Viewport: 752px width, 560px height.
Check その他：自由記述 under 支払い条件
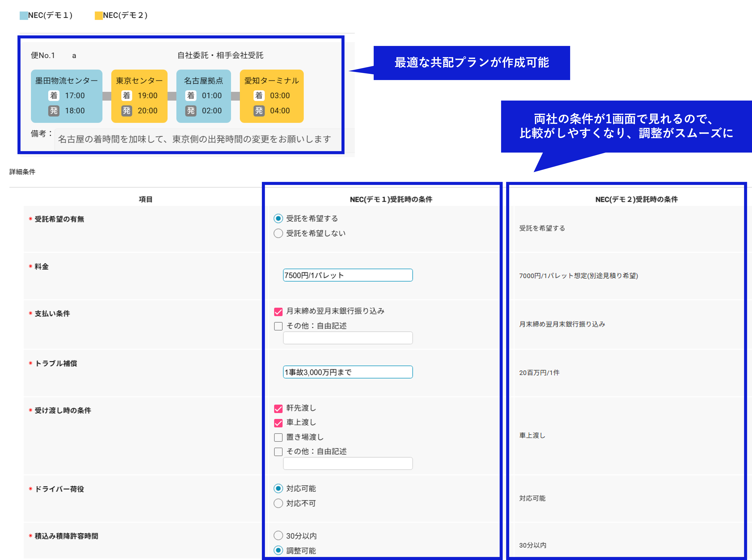(278, 326)
